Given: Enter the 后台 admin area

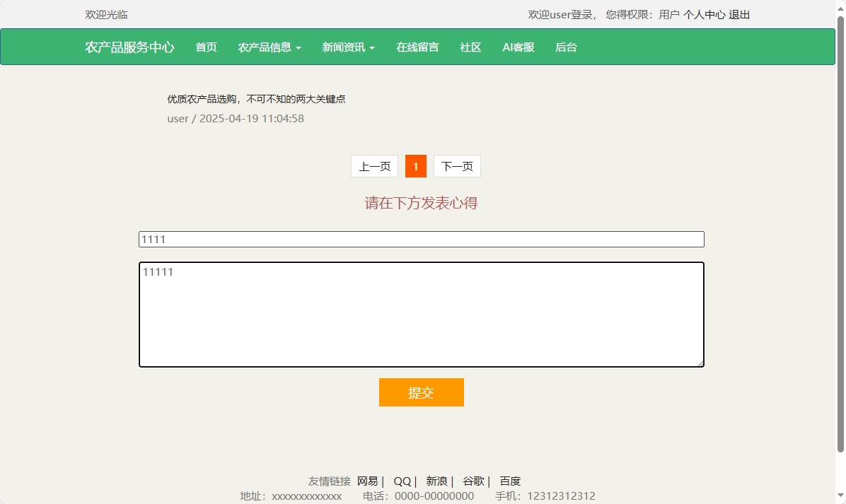Looking at the screenshot, I should tap(566, 47).
